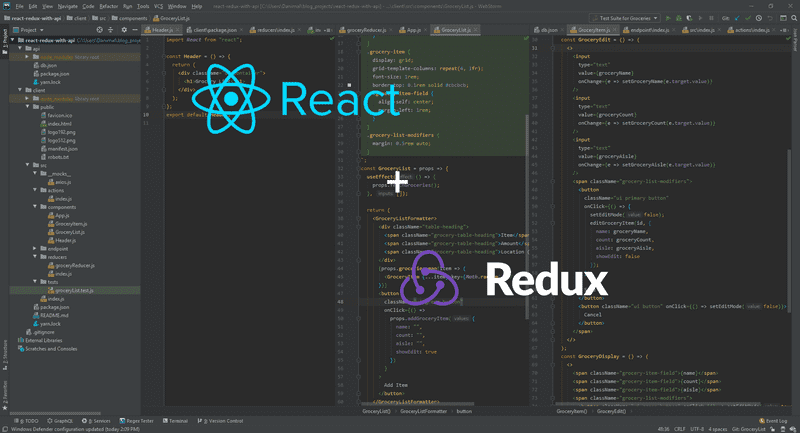Open the Refactor menu
Image resolution: width=800 pixels, height=433 pixels.
(109, 6)
